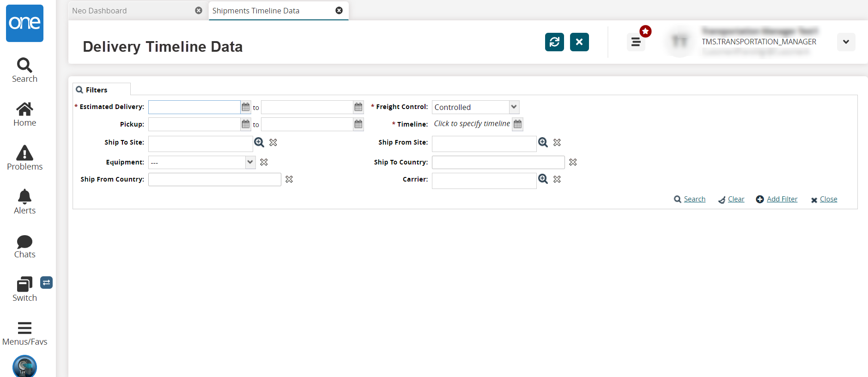Open the Timeline calendar picker icon

click(x=518, y=124)
